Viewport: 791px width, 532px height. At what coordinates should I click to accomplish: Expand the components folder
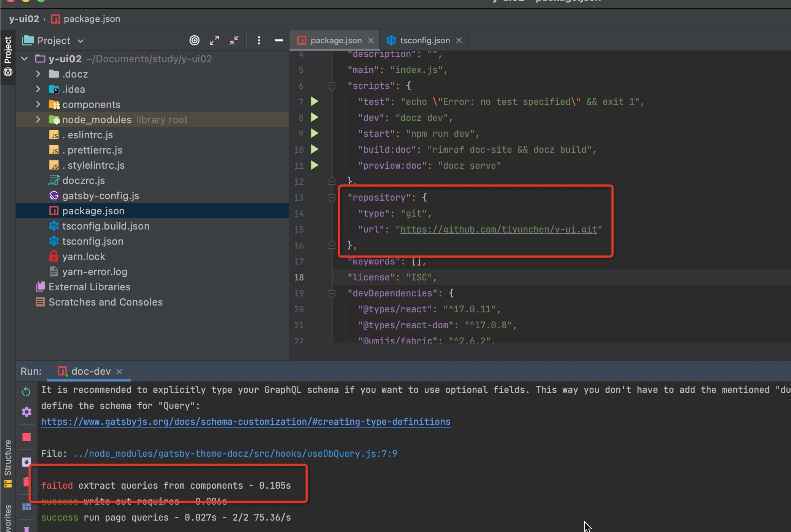click(x=38, y=104)
